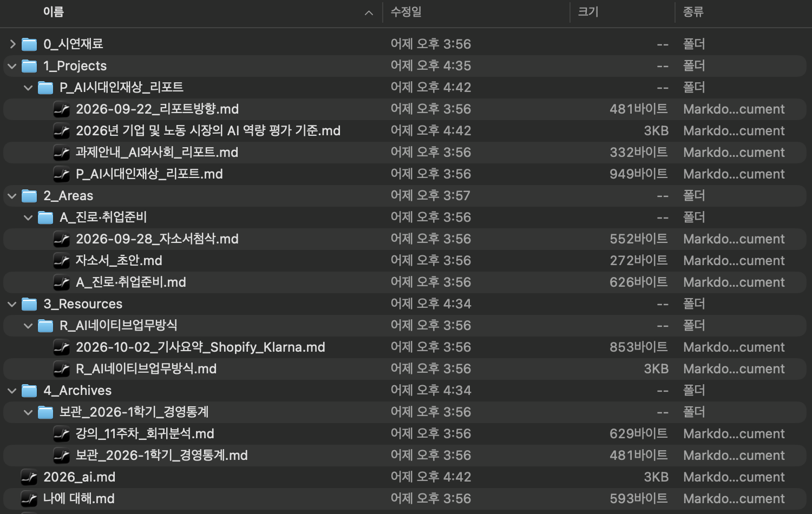Collapse the 1_Projects folder chevron
The height and width of the screenshot is (514, 812).
click(12, 66)
